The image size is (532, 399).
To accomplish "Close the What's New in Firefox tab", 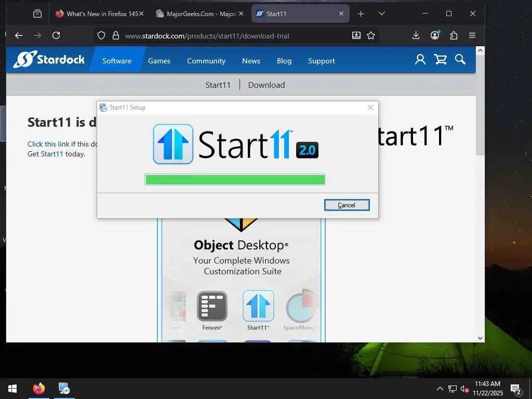I will 141,14.
